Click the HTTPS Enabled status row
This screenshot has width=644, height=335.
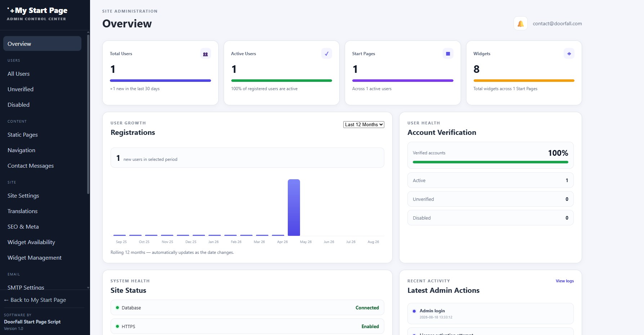pyautogui.click(x=247, y=326)
